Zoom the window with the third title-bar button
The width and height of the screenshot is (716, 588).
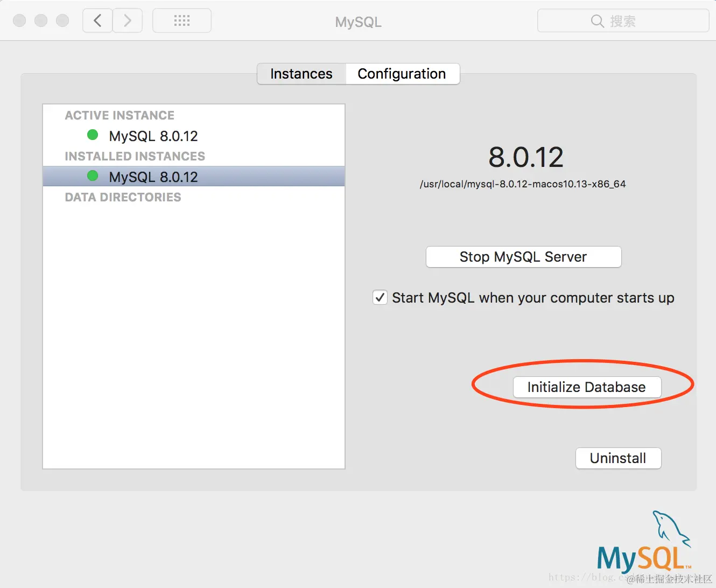click(x=62, y=20)
